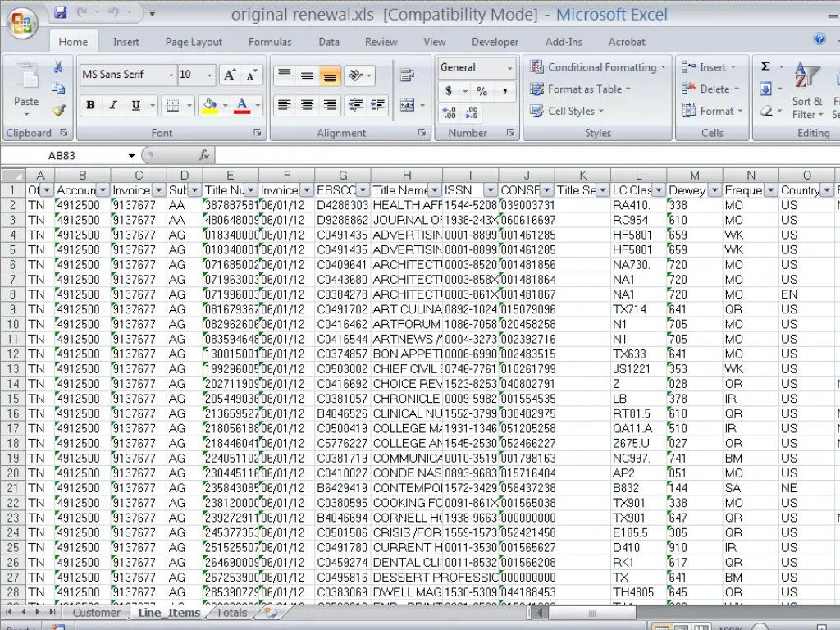Click the Copy icon in Clipboard
840x630 pixels.
[x=58, y=89]
